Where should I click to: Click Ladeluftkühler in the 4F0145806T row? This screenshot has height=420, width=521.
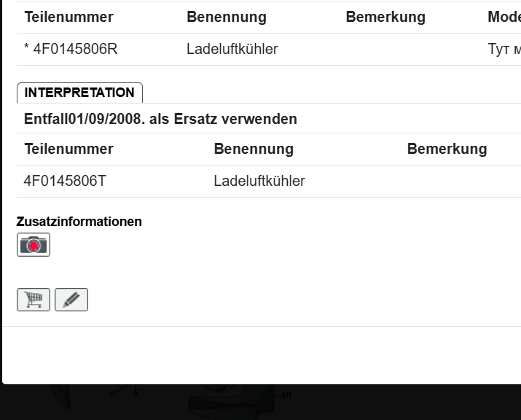(259, 181)
